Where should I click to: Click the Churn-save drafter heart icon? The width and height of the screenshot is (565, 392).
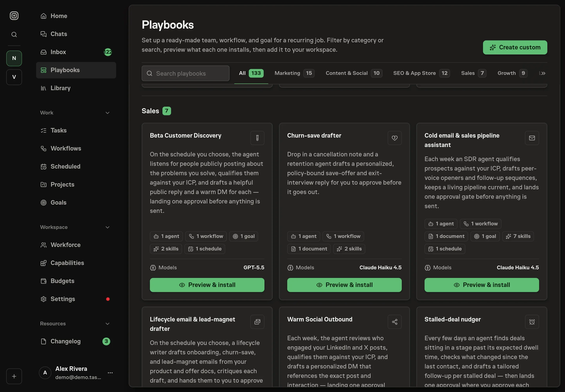(394, 138)
